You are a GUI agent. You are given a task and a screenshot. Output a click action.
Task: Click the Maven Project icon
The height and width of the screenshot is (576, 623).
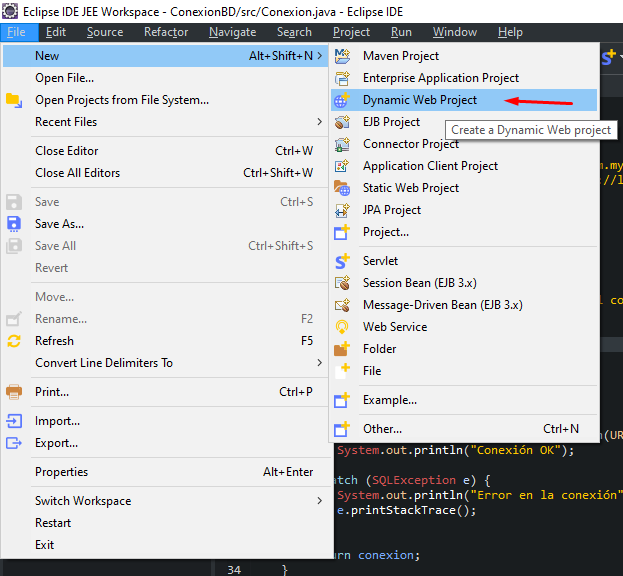[343, 56]
